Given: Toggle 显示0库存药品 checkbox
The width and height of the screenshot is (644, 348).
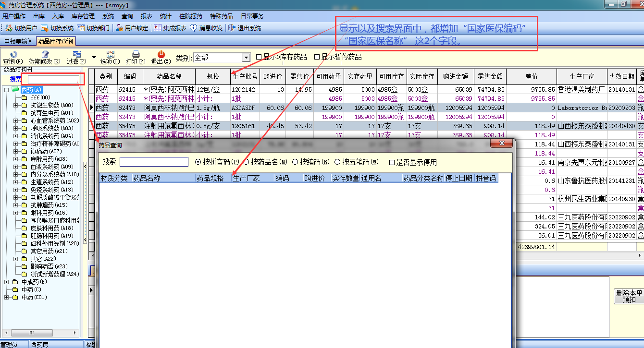Looking at the screenshot, I should pos(259,57).
